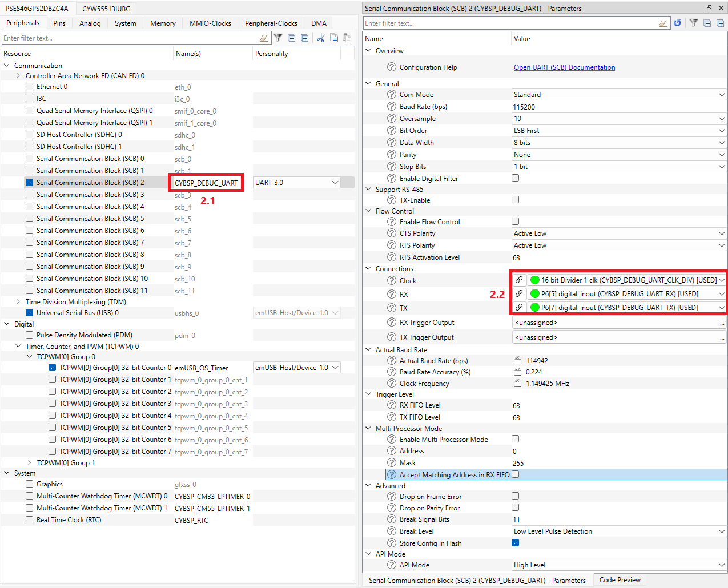Enable the Serial Communication Block (SCB) 3 checkbox
Image resolution: width=728 pixels, height=588 pixels.
coord(29,195)
